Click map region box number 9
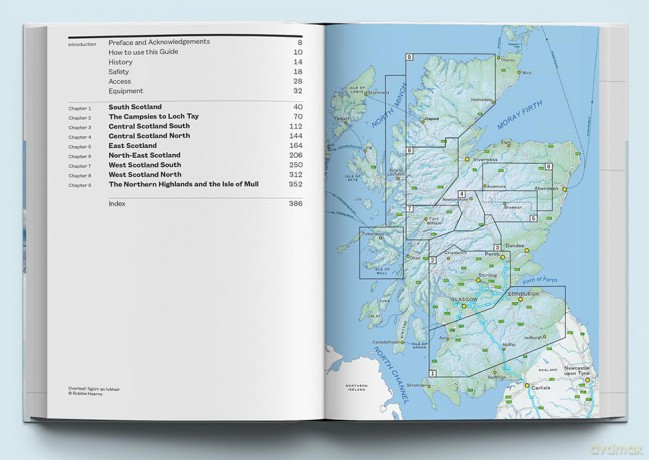The image size is (649, 460). tap(409, 58)
